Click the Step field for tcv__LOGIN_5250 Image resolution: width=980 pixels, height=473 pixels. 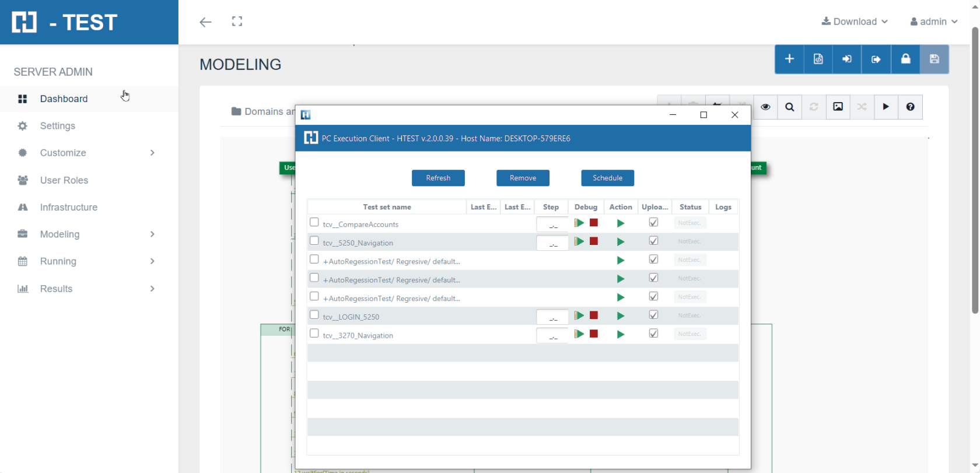(552, 317)
